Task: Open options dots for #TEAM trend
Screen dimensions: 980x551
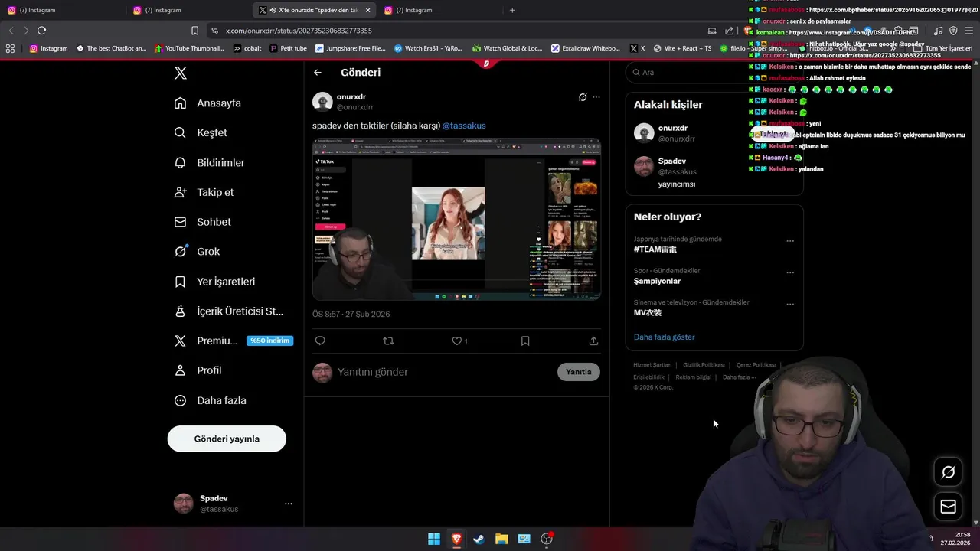Action: point(790,241)
